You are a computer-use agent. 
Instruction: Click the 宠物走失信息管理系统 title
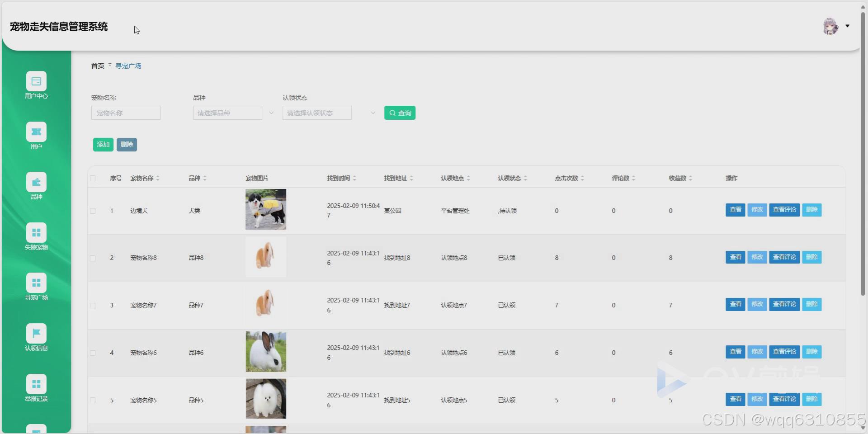(x=59, y=27)
